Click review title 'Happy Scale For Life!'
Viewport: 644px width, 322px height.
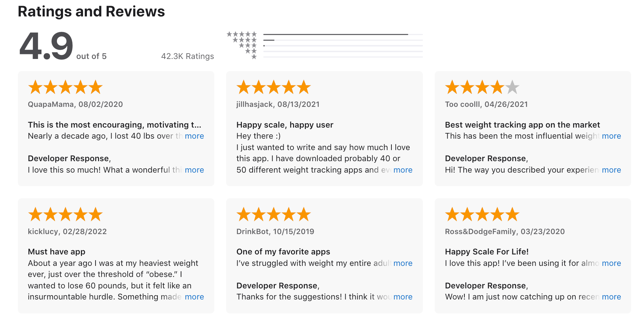tap(487, 252)
